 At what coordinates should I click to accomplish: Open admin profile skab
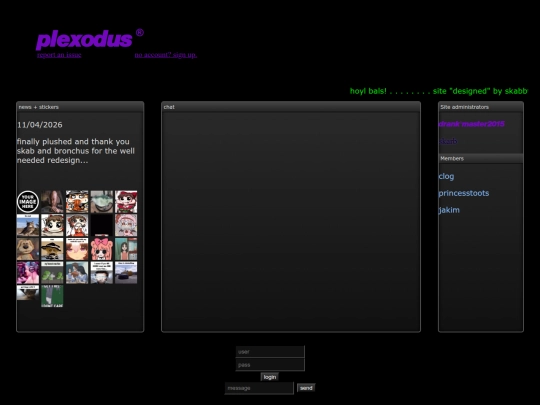pos(448,141)
